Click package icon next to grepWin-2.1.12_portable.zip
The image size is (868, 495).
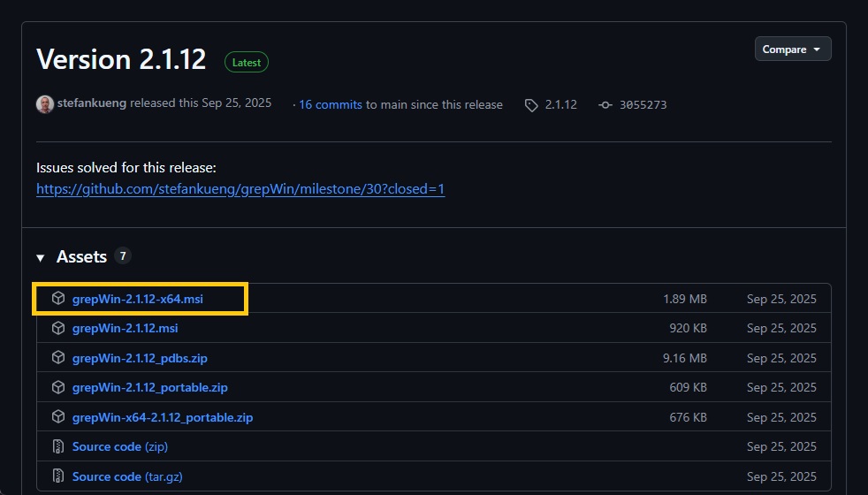click(58, 387)
